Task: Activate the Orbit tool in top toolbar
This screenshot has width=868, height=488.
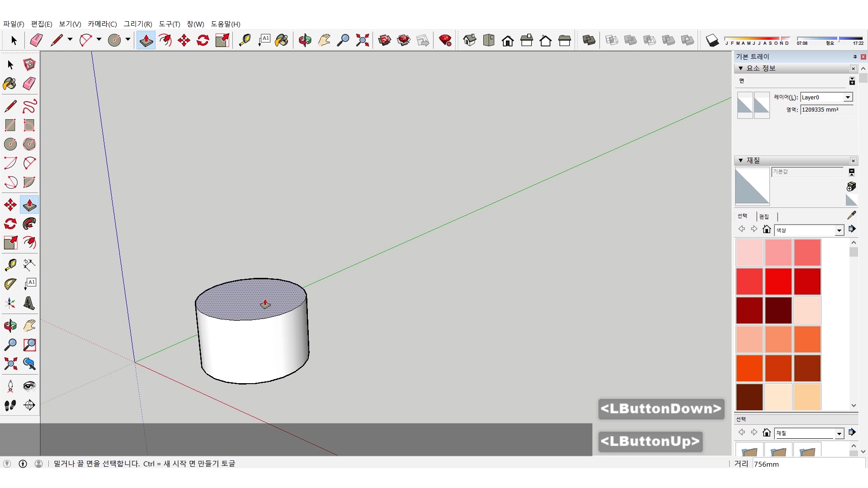Action: tap(305, 40)
